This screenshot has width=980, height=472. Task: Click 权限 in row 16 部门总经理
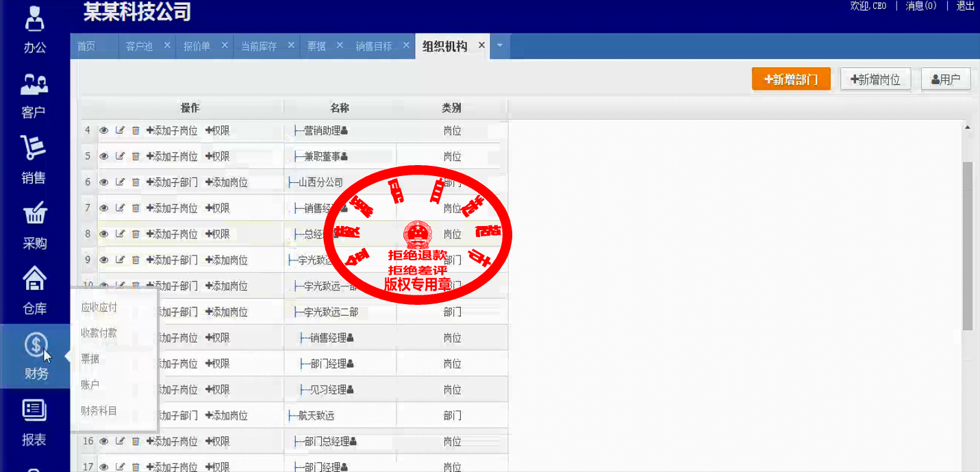217,442
